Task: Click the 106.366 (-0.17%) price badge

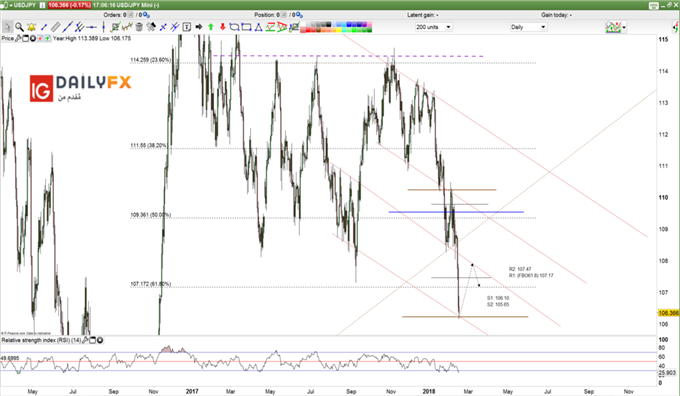Action: [69, 5]
